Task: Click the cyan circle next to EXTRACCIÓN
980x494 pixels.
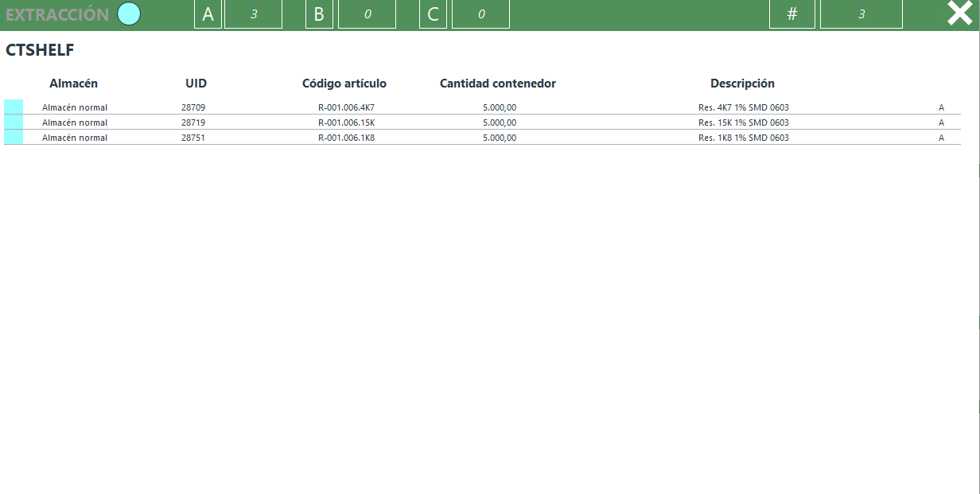Action: click(x=129, y=14)
